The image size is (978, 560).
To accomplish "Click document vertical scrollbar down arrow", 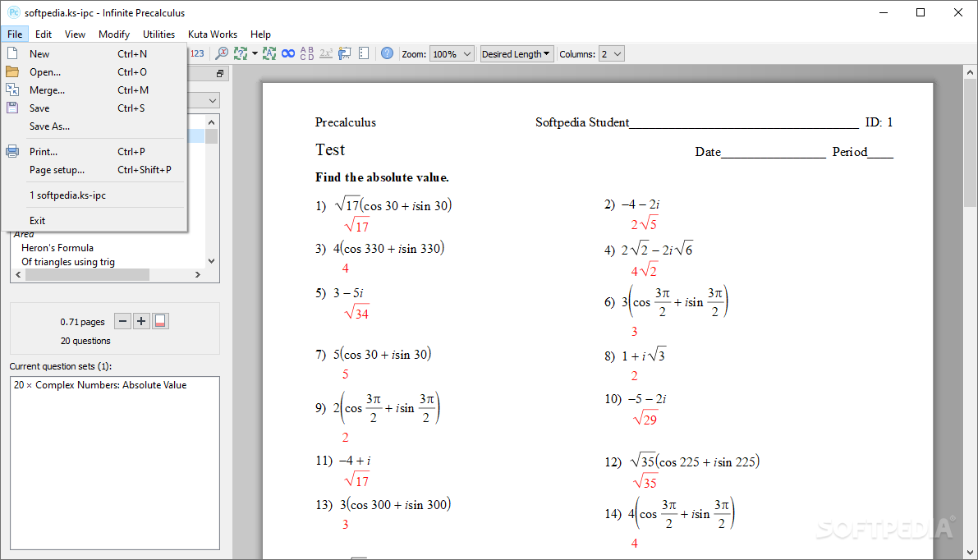I will 970,553.
